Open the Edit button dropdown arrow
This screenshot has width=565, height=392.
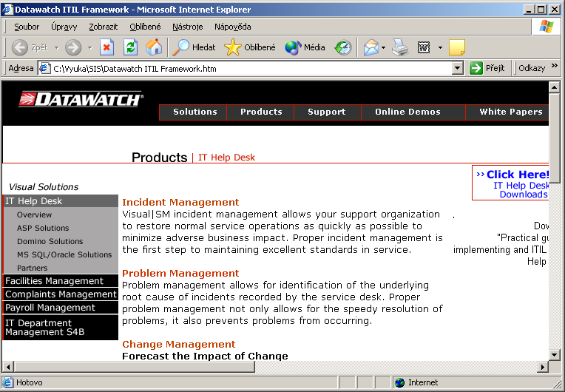440,47
